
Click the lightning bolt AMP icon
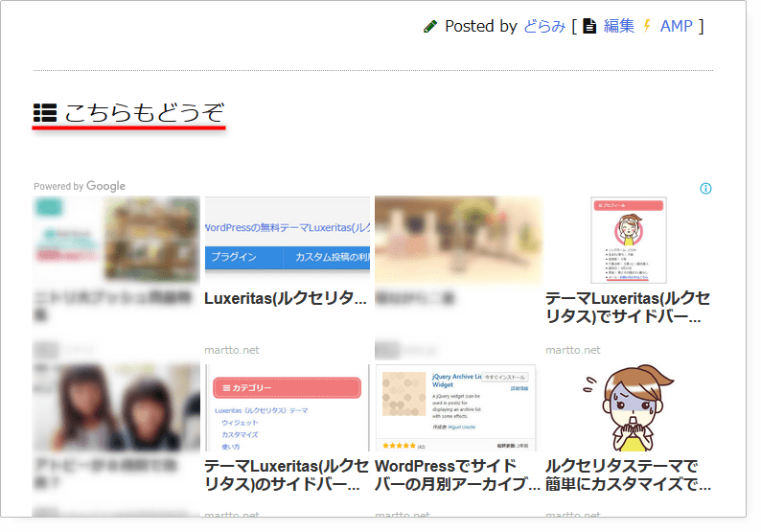[647, 26]
